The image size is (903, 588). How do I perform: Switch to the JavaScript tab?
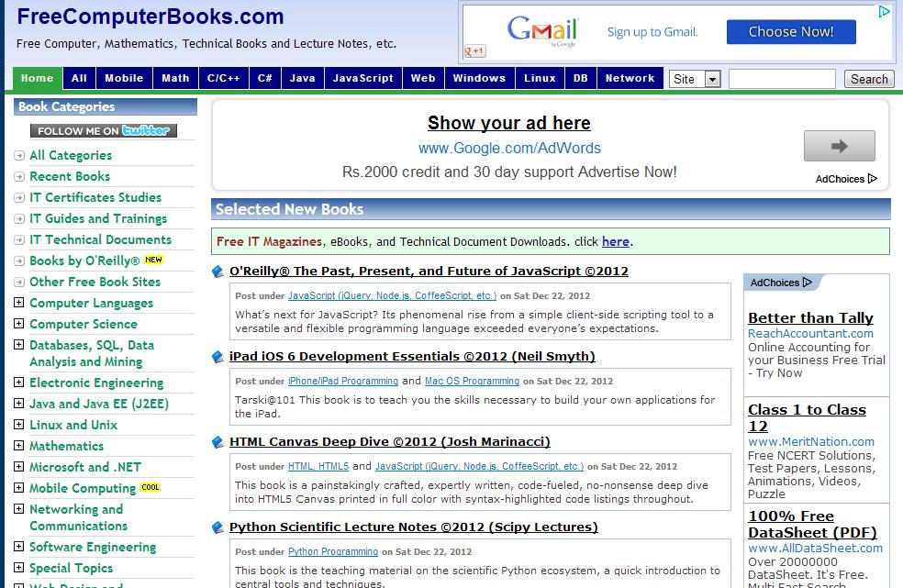pos(363,78)
